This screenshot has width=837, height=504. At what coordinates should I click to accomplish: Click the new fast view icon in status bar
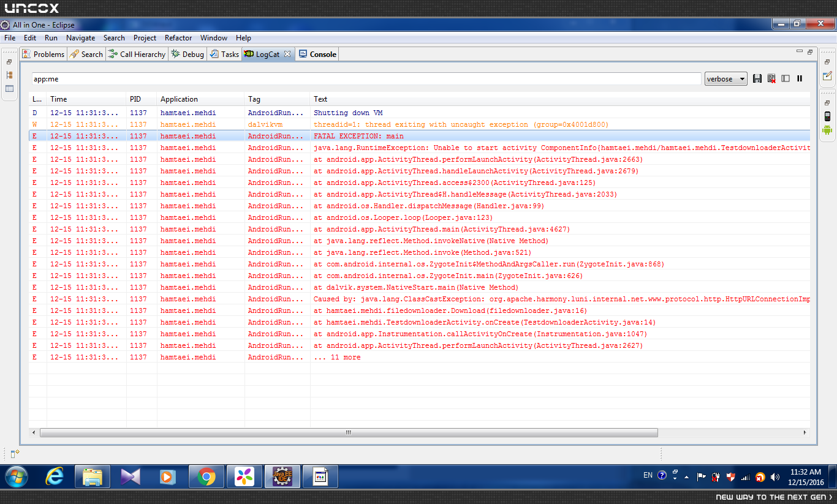(15, 453)
